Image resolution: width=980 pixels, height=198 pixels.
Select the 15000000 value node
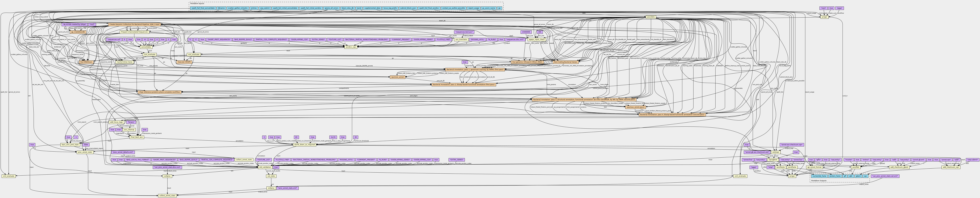(526, 32)
